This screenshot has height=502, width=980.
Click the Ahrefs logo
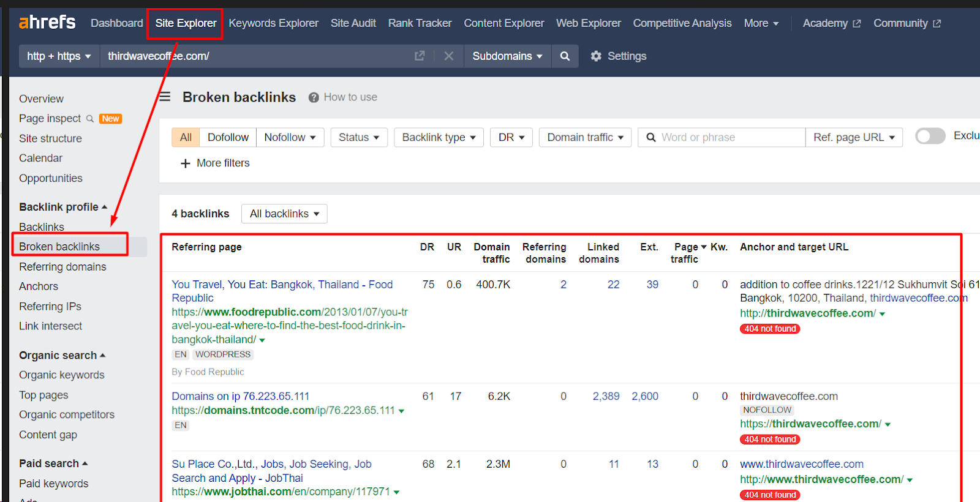(47, 23)
